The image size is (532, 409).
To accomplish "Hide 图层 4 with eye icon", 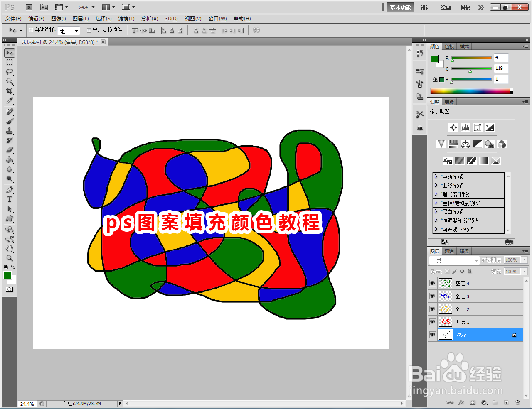I will pyautogui.click(x=432, y=283).
